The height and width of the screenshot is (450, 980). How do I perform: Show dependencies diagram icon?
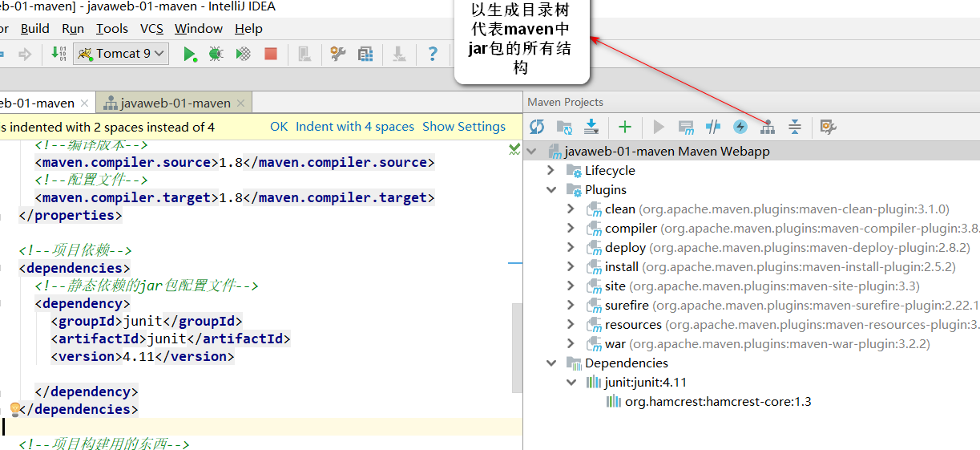pyautogui.click(x=768, y=127)
